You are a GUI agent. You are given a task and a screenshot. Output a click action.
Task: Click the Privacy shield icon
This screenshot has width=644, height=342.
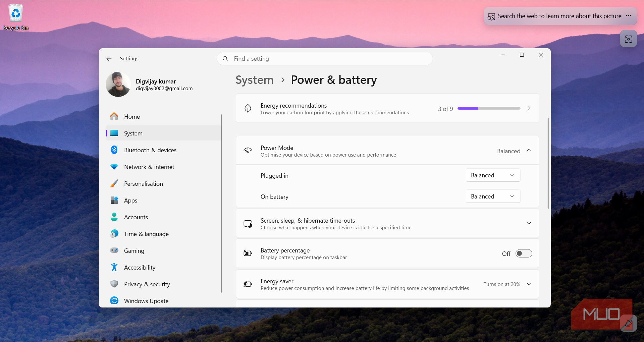tap(114, 284)
